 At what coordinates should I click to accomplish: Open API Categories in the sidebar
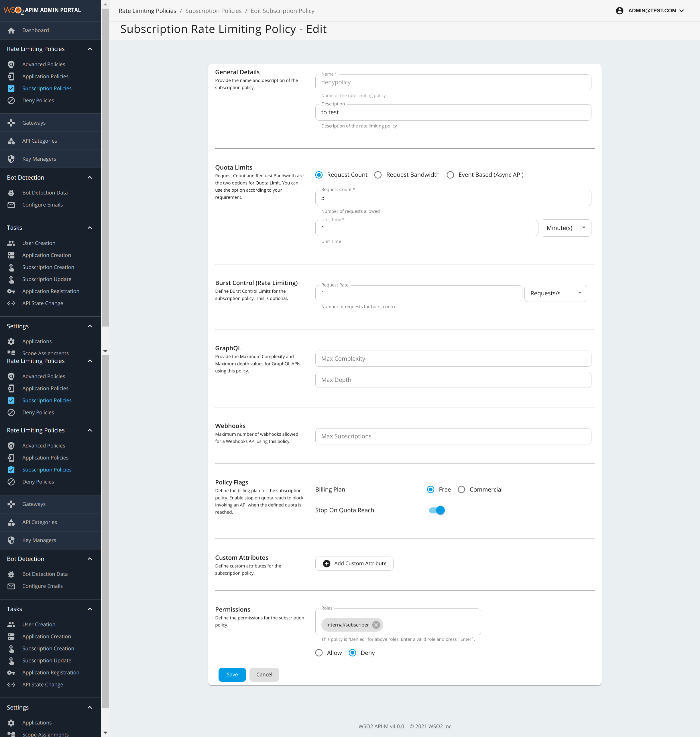pyautogui.click(x=40, y=141)
